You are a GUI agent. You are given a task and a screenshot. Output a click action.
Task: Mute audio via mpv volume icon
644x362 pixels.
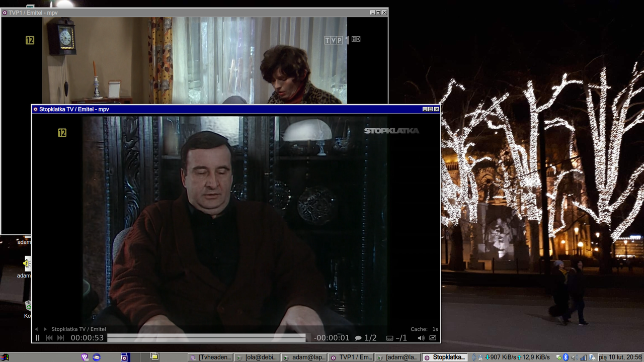pos(421,338)
